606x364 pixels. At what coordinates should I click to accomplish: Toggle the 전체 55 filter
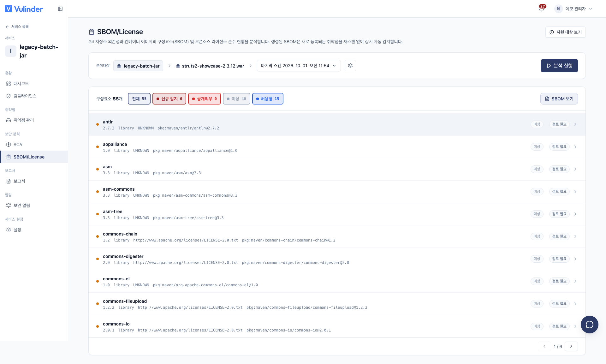(x=139, y=99)
